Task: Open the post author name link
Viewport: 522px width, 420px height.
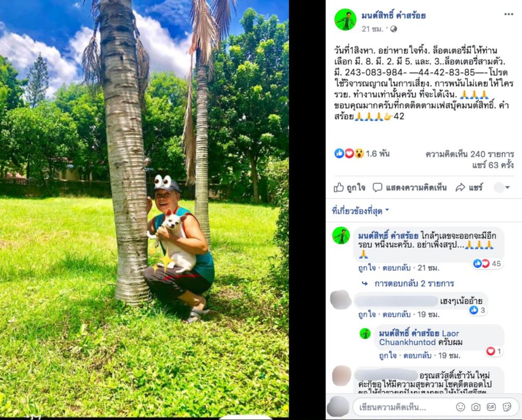Action: (x=394, y=15)
